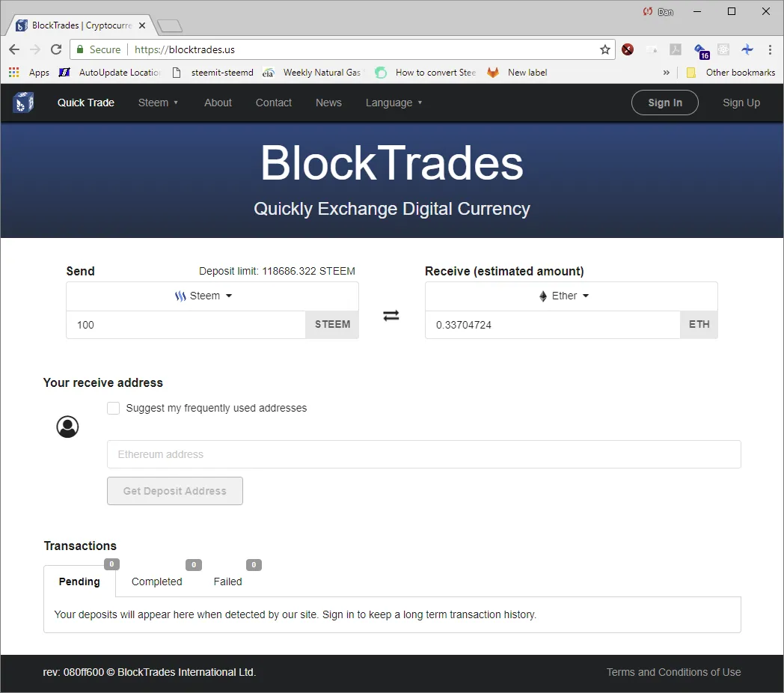Open the Apps grid shortcut
Image resolution: width=784 pixels, height=693 pixels.
(x=29, y=73)
